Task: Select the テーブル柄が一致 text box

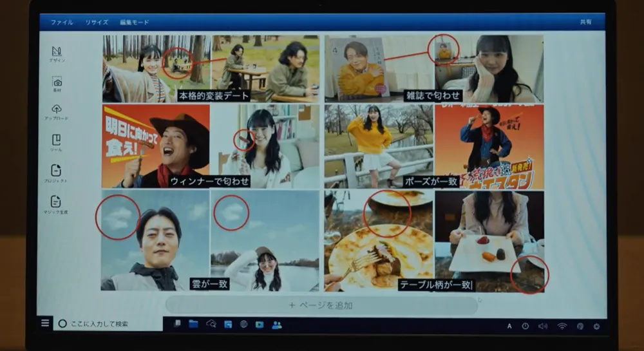Action: tap(435, 284)
